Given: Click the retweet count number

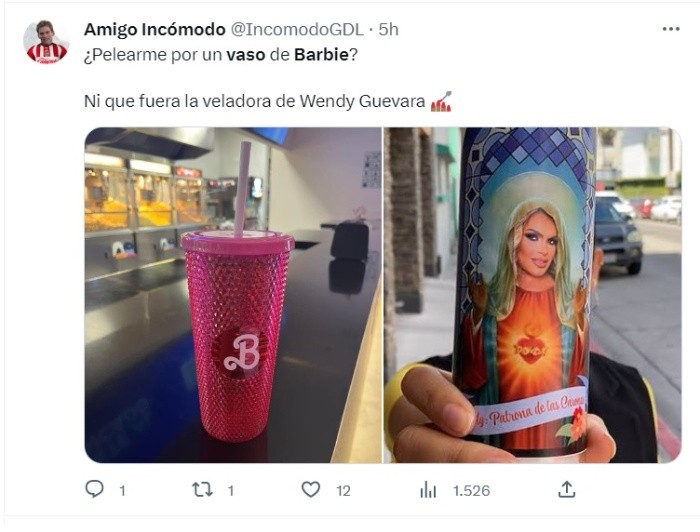Looking at the screenshot, I should [x=231, y=491].
